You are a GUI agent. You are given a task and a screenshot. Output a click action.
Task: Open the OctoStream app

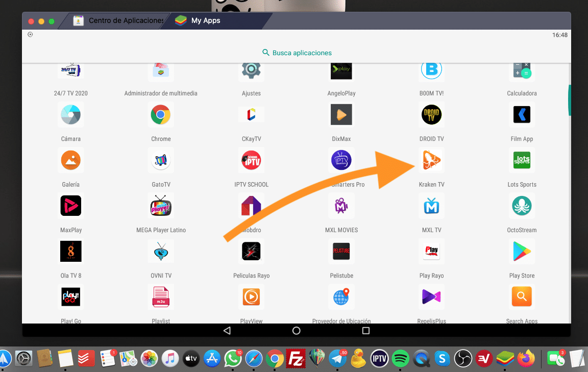click(522, 206)
